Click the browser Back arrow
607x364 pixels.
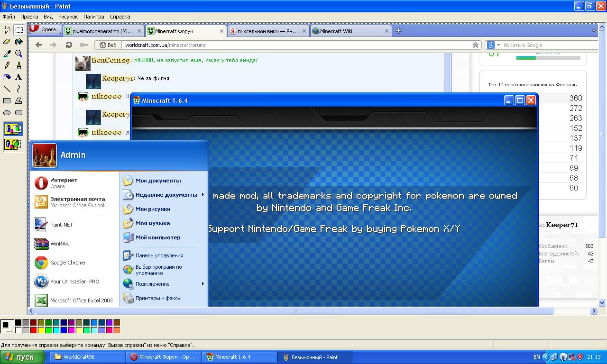[x=38, y=45]
